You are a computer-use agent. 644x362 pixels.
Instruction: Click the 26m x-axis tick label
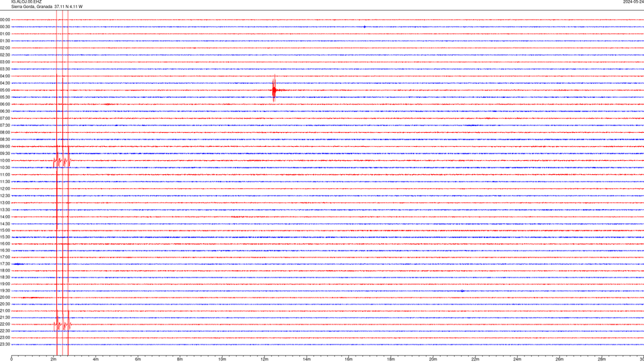pyautogui.click(x=559, y=359)
